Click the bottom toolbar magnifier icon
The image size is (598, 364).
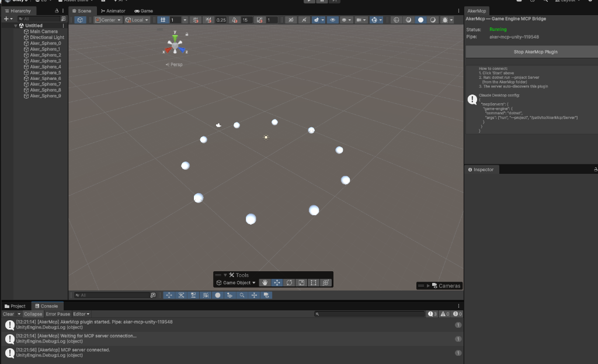(242, 295)
